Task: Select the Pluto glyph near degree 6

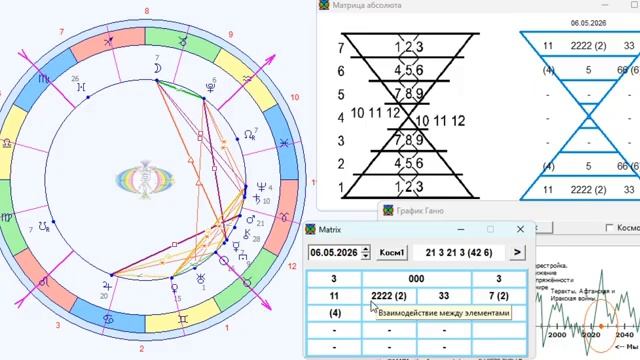Action: tap(210, 87)
